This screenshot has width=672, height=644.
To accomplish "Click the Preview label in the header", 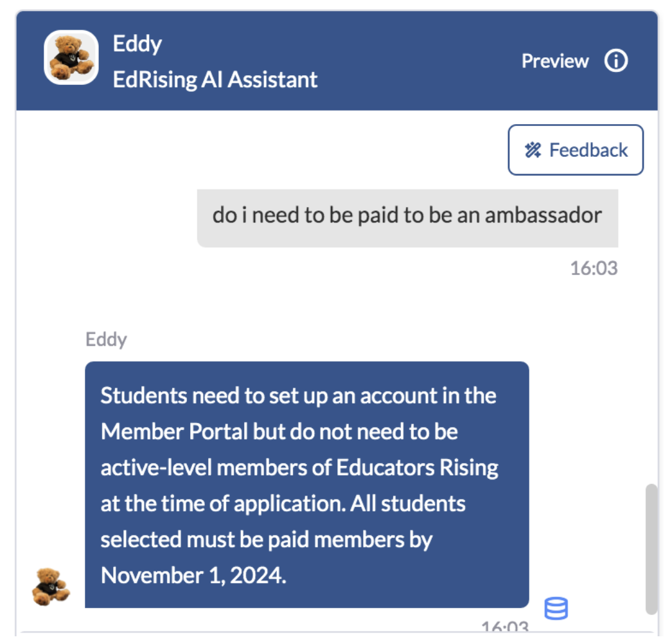I will pos(555,60).
